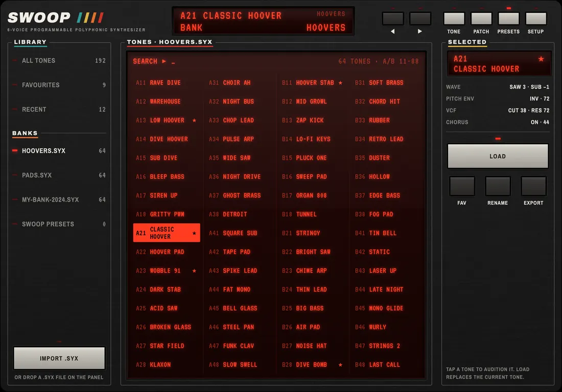Select the SWOOP PRESETS bank
The image size is (562, 392).
[59, 224]
